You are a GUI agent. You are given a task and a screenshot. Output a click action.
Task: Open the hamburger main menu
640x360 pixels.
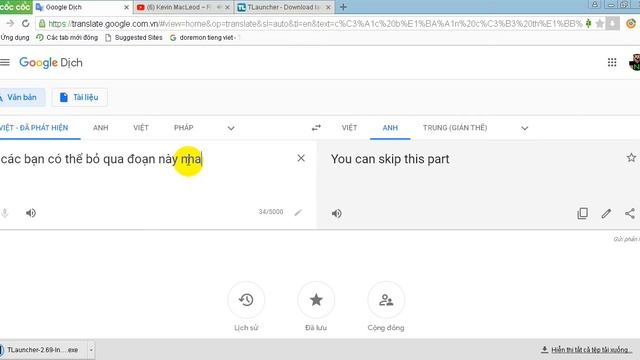[x=4, y=62]
